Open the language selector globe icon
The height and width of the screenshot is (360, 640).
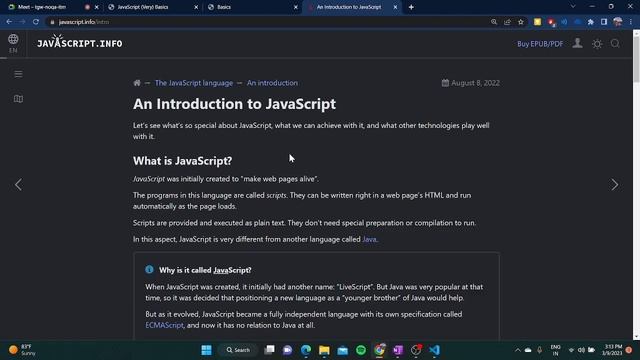coord(13,39)
